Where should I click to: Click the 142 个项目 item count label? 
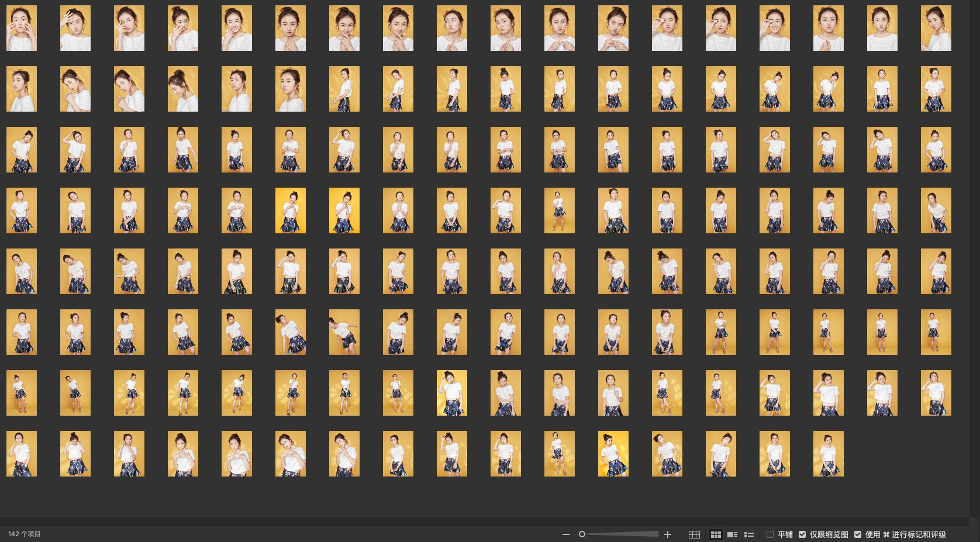click(x=25, y=534)
